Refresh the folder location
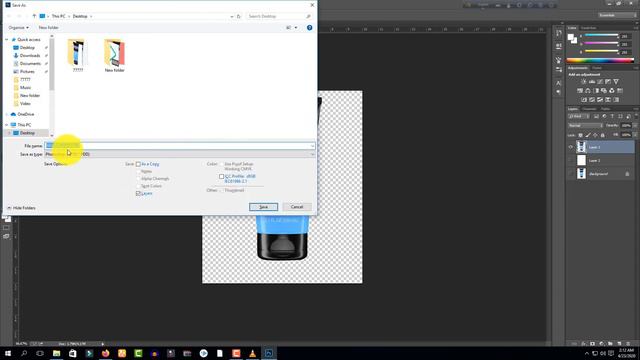The image size is (640, 360). pyautogui.click(x=239, y=16)
